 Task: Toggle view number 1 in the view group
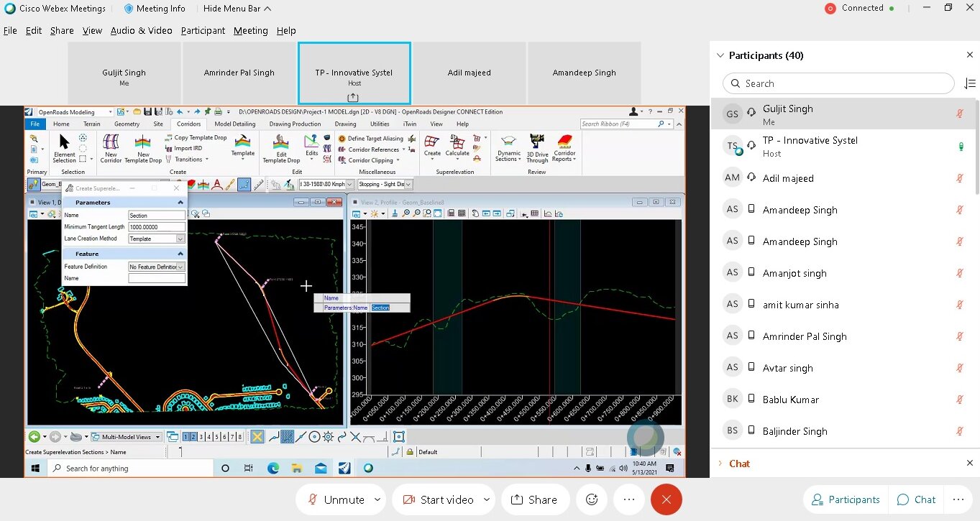coord(186,437)
